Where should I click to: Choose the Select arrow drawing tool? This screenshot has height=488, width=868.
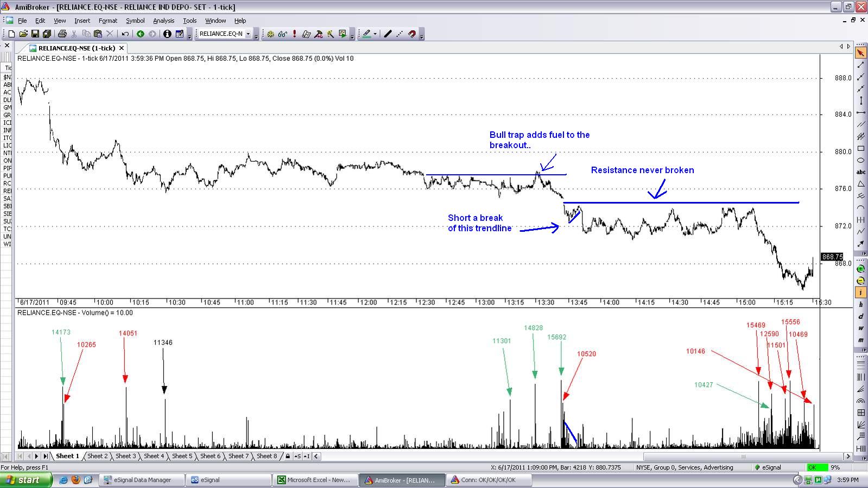(860, 53)
